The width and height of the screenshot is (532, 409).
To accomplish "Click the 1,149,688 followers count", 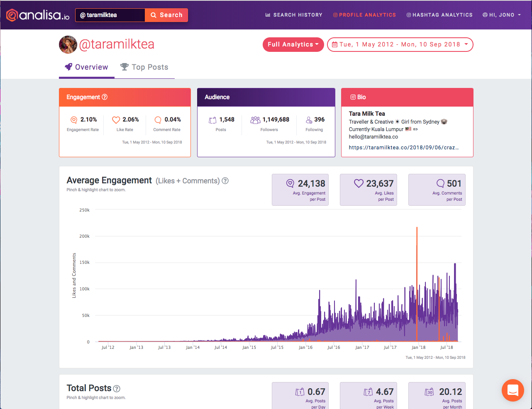I will click(276, 119).
